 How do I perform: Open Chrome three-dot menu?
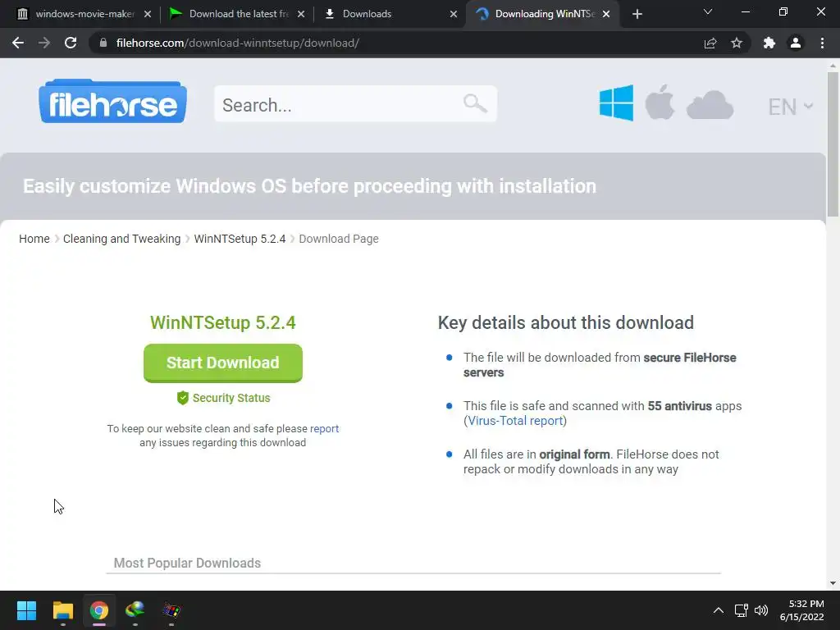[x=822, y=43]
